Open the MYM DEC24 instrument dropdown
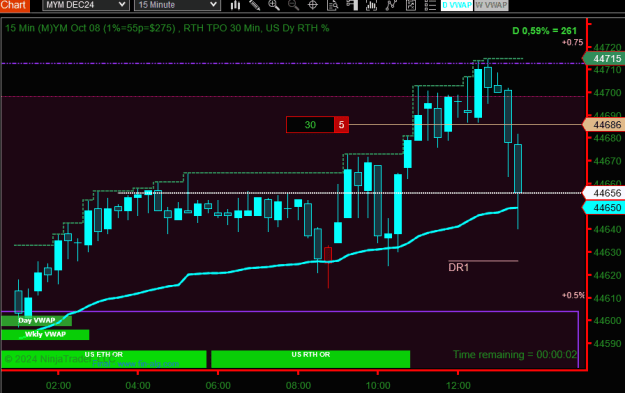625x393 pixels. (85, 5)
